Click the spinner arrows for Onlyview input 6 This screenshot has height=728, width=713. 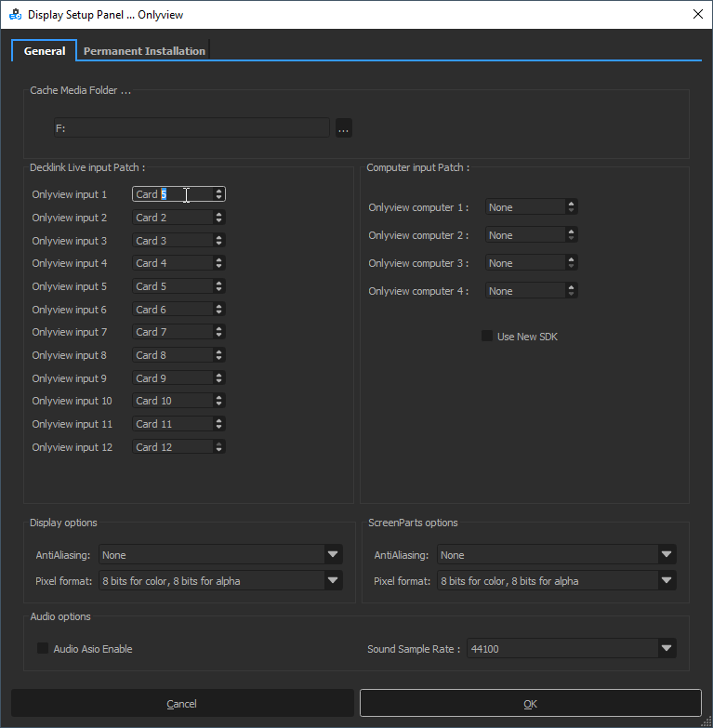218,310
